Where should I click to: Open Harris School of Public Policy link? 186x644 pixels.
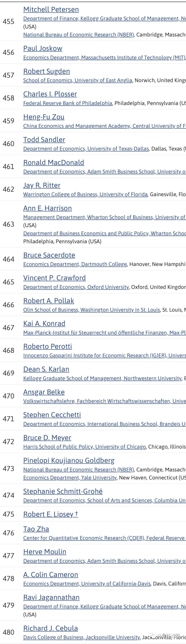[x=84, y=447]
